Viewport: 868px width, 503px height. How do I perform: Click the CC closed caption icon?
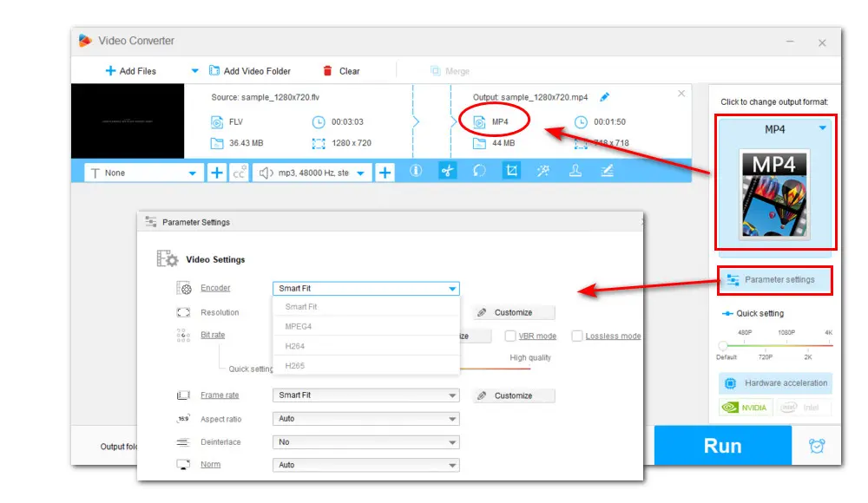click(240, 173)
